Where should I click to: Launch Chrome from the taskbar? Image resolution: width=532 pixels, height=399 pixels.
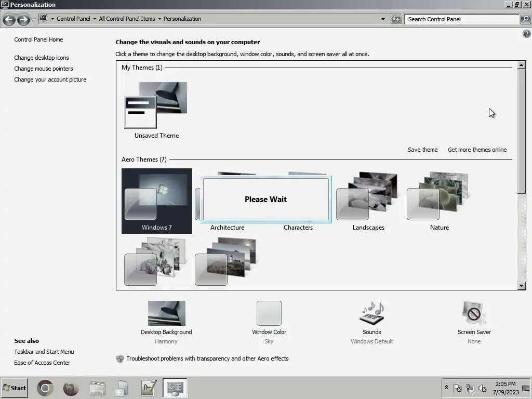pos(45,388)
